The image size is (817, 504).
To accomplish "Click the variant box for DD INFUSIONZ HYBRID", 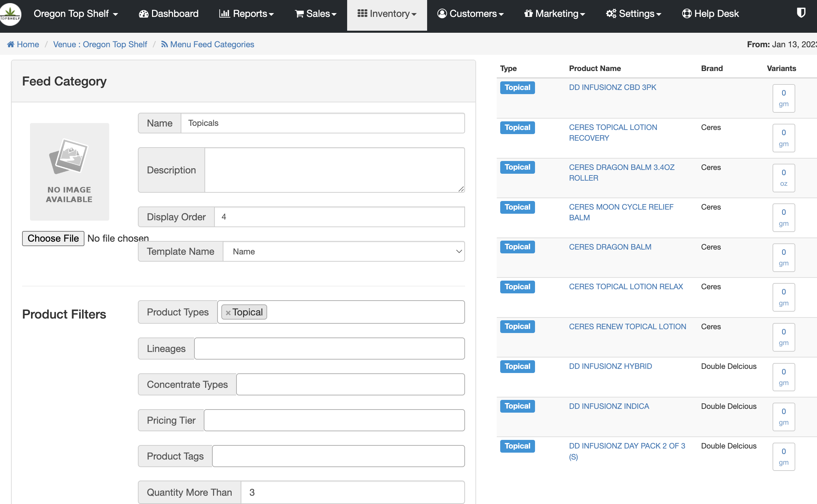I will click(x=783, y=377).
